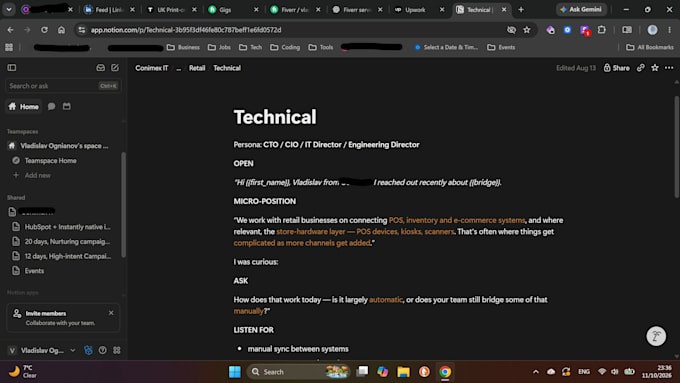This screenshot has width=680, height=383.
Task: Bookmark this page with the address bar star
Action: [x=526, y=29]
